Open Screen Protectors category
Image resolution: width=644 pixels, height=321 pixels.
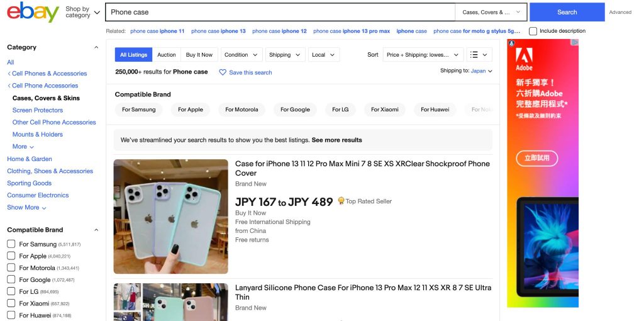(x=37, y=110)
